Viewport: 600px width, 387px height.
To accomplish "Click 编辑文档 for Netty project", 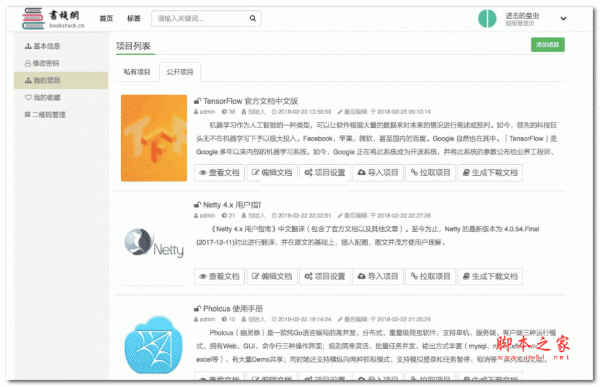I will pyautogui.click(x=272, y=276).
